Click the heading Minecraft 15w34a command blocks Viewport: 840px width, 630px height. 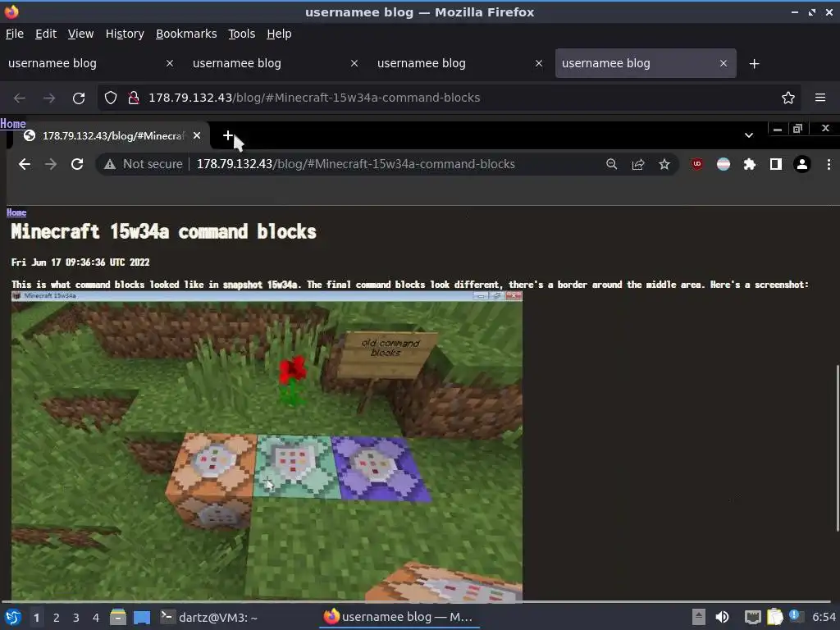click(163, 232)
